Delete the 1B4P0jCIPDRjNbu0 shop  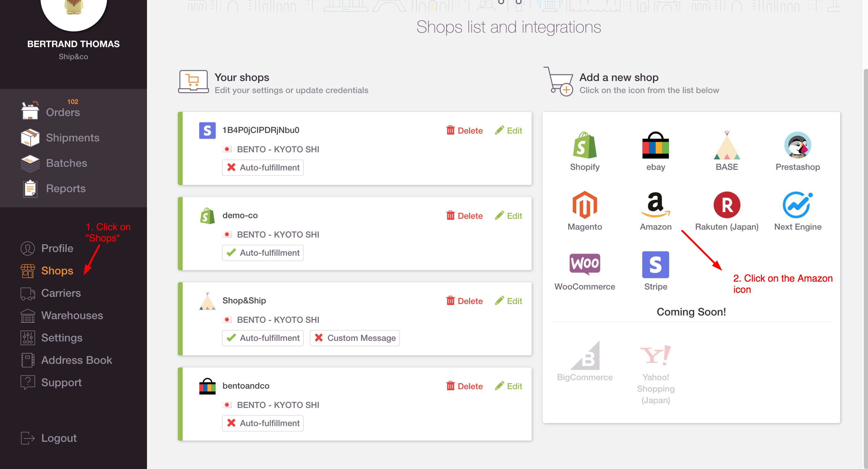pyautogui.click(x=464, y=130)
